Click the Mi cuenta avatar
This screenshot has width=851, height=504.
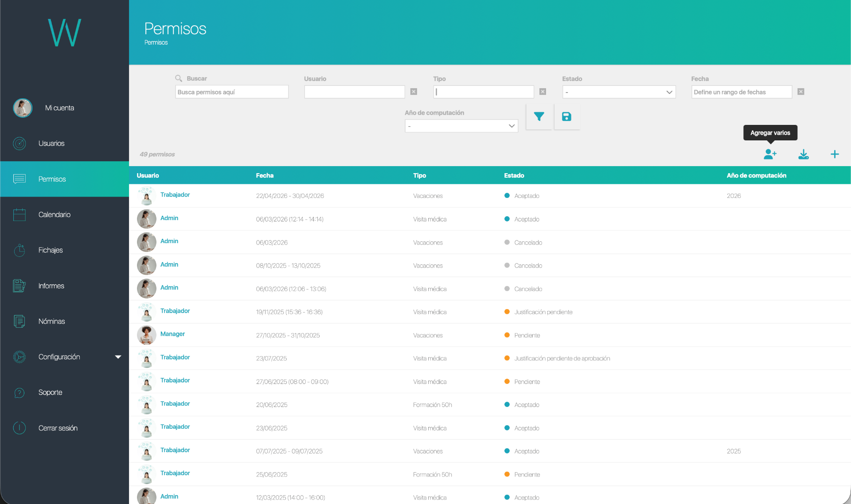click(23, 108)
